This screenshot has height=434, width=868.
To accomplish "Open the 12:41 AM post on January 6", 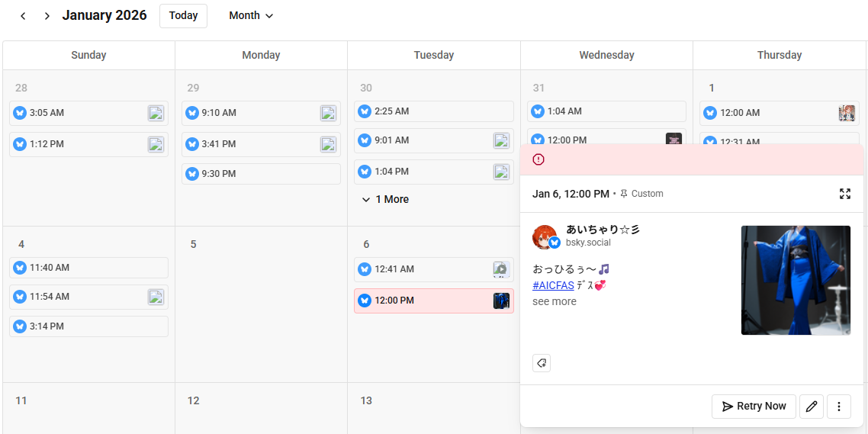I will click(x=423, y=269).
